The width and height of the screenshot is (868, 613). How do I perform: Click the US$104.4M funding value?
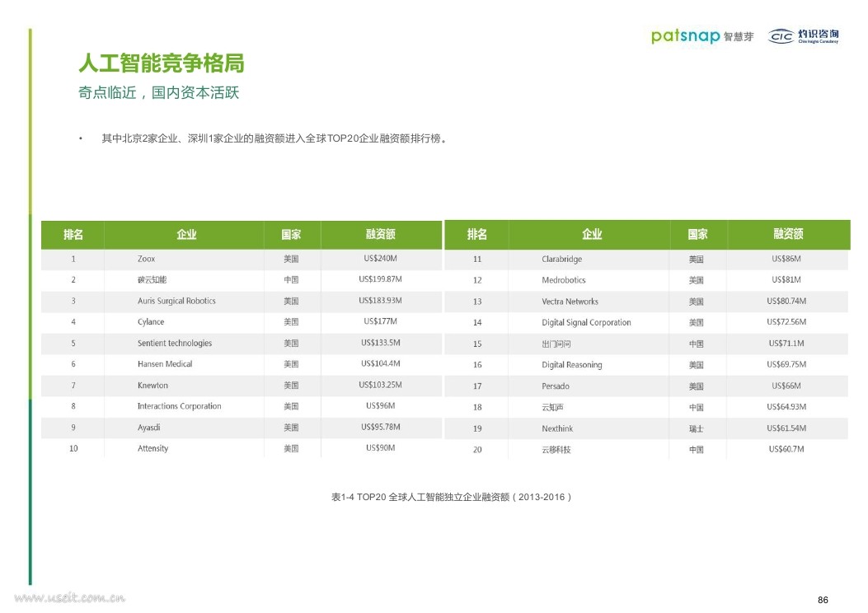(x=380, y=363)
